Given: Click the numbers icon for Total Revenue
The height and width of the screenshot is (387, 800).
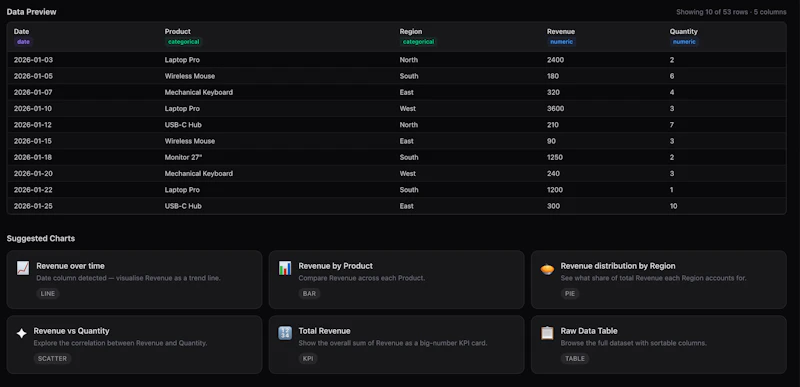Looking at the screenshot, I should [285, 333].
